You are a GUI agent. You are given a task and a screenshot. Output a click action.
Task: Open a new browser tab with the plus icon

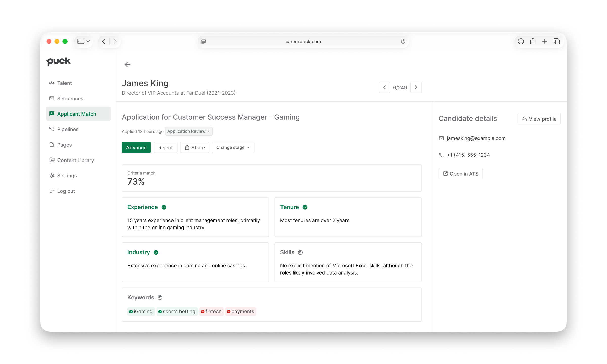[545, 41]
